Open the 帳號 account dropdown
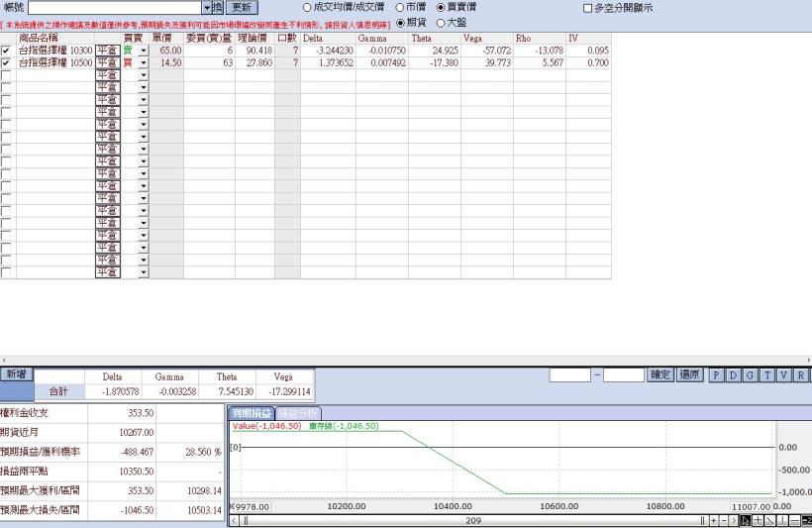Viewport: 812px width, 528px height. (207, 7)
